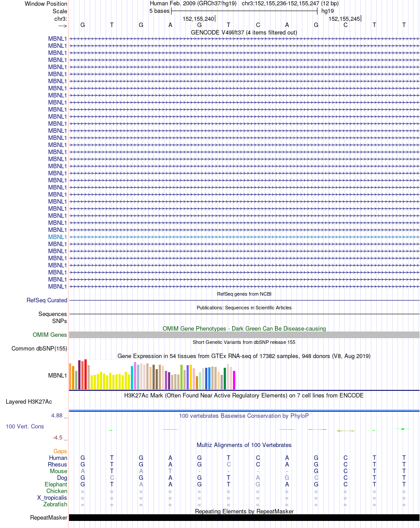
Task: Open H3K27Ac Mark ENCODE track title
Action: [244, 395]
